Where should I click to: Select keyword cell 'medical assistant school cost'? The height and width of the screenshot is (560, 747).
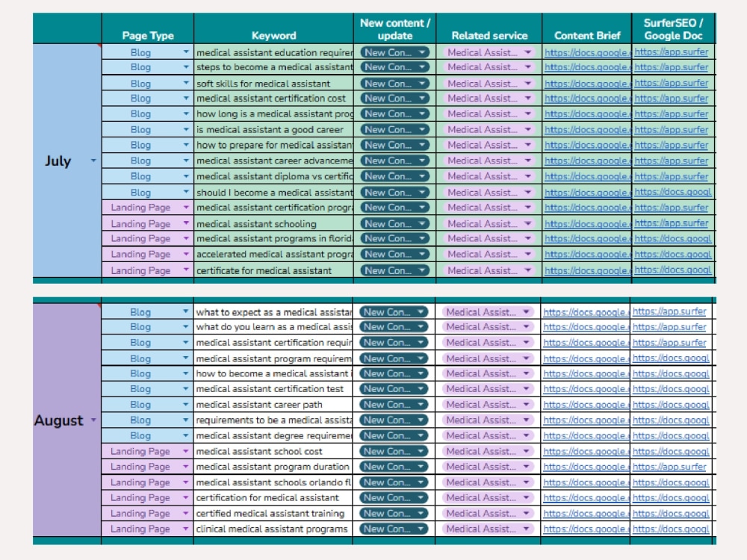tap(273, 451)
